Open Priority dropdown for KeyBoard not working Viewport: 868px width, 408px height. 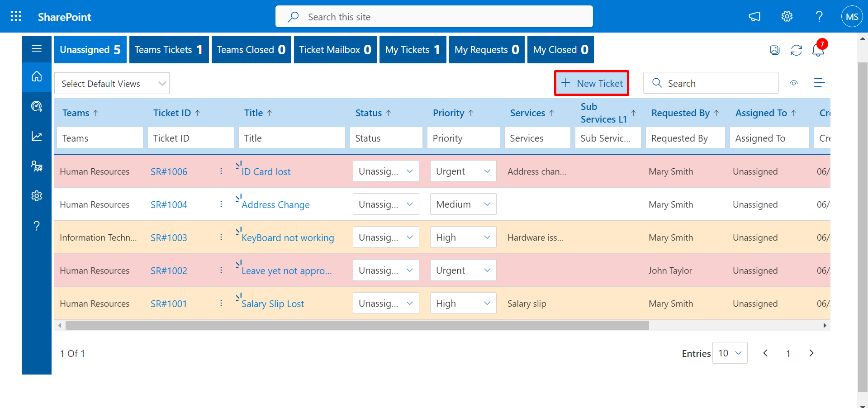463,237
